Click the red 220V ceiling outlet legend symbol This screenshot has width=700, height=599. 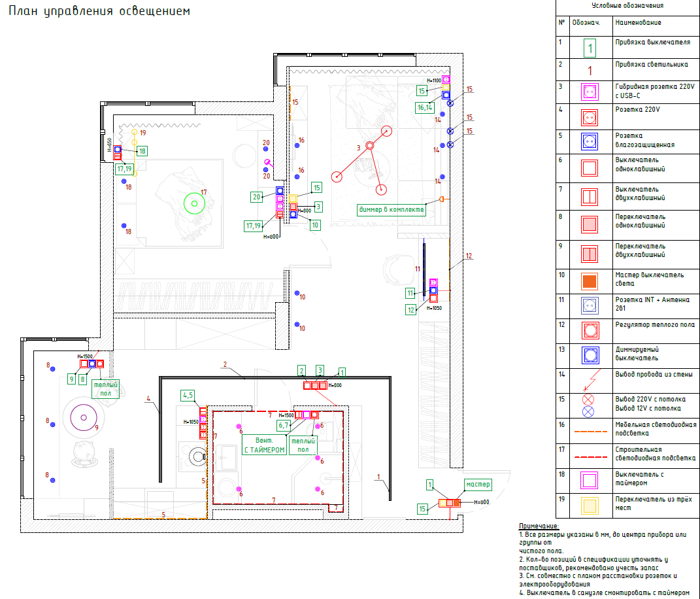(588, 400)
